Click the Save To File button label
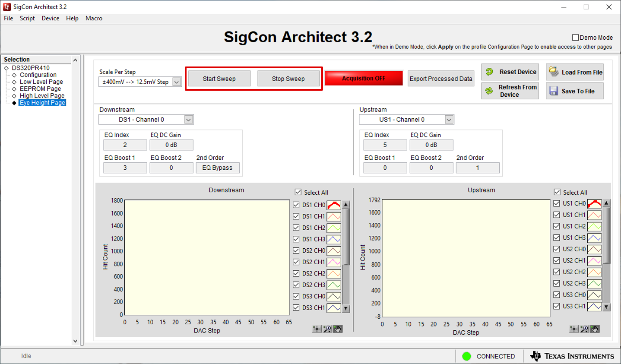Viewport: 621px width, 364px height. (578, 91)
